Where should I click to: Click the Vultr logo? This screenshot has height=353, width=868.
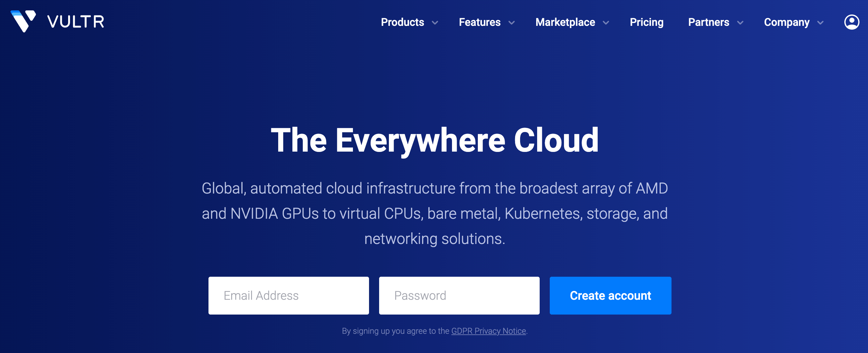(57, 21)
